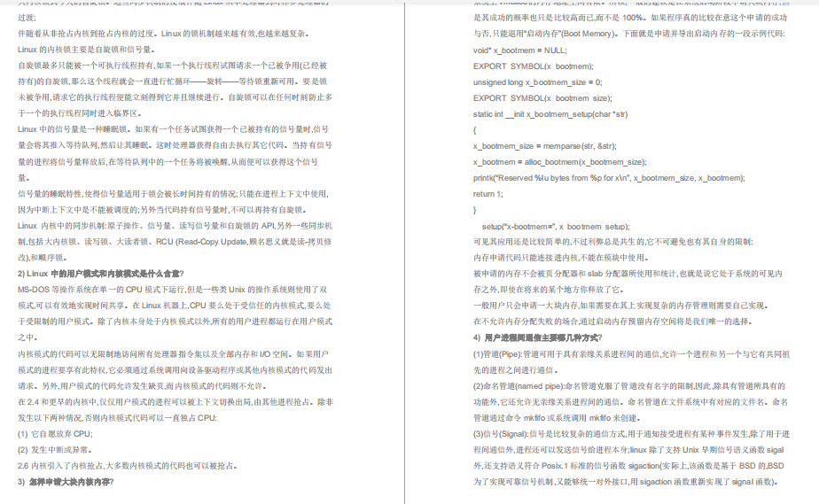Screen dimensions: 819x504
Task: Click the line starting "可见其应用还是比较简单的"
Action: (613, 242)
